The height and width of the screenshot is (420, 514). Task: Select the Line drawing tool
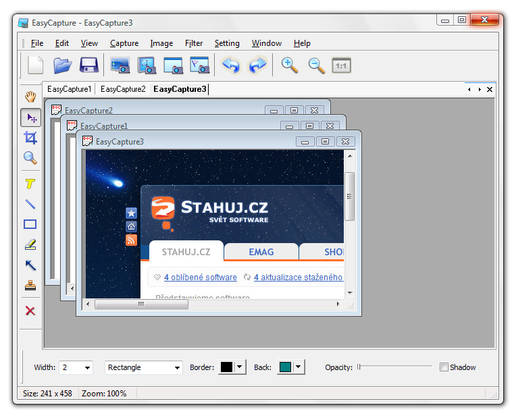(30, 204)
